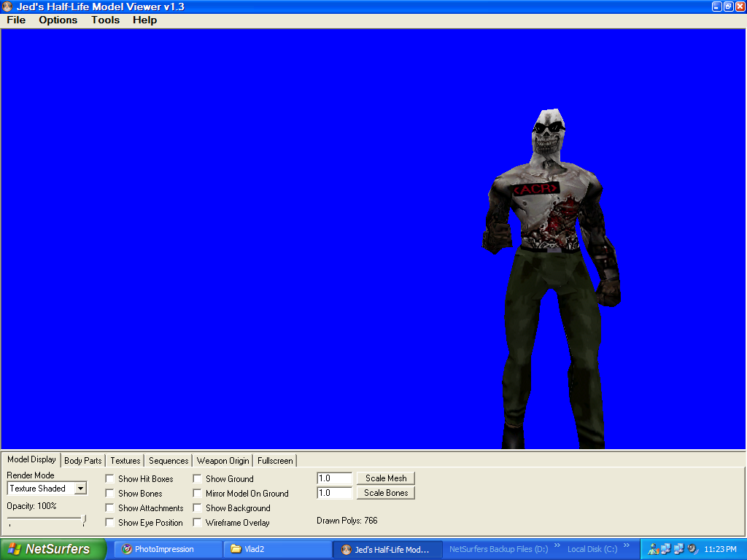Click the Opacity: 100% label
Screen dimensions: 747x560
pos(31,506)
